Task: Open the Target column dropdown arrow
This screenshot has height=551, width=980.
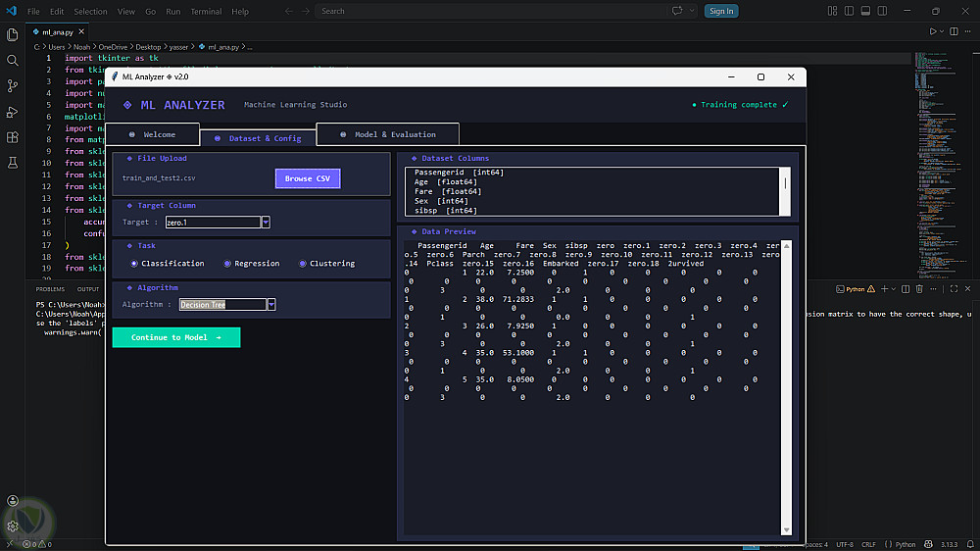Action: pos(266,222)
